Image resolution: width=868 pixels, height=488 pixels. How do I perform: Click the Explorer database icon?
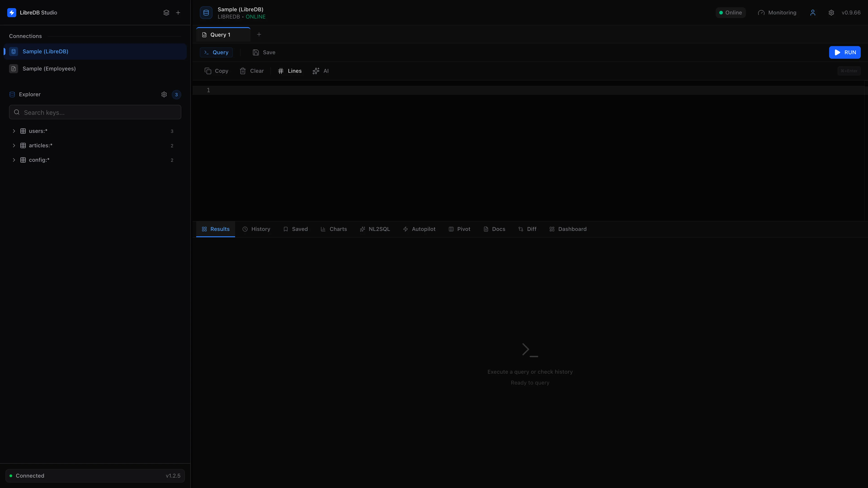(x=12, y=94)
